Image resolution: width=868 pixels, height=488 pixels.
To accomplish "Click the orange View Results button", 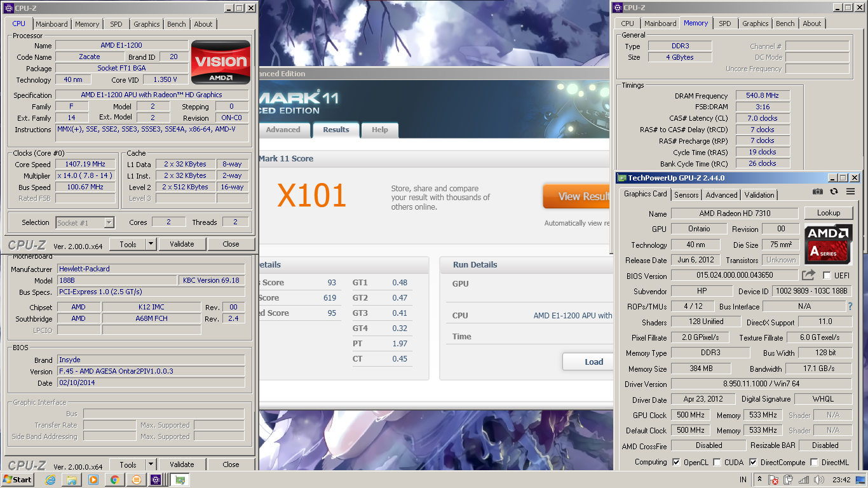I will tap(576, 196).
